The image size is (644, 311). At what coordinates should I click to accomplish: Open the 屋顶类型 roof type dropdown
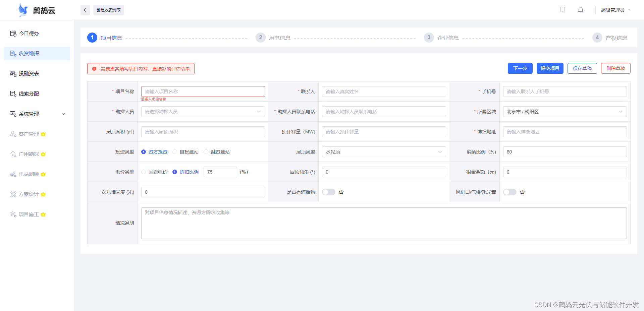[x=384, y=152]
